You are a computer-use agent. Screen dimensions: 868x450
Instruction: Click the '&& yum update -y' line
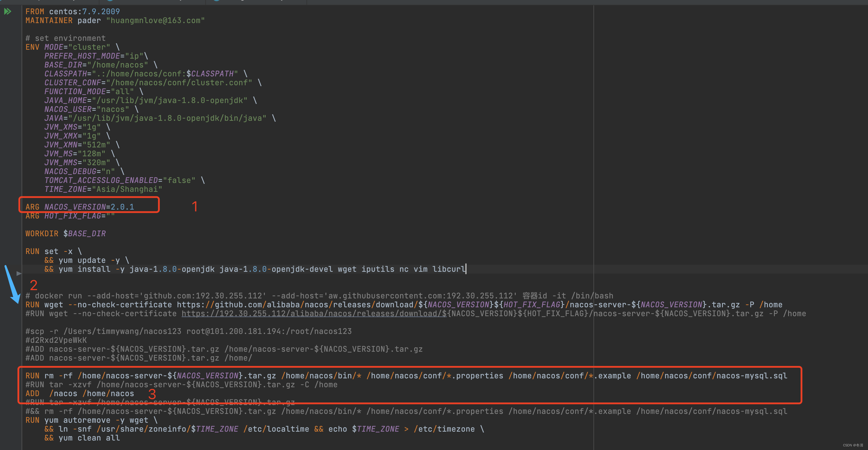coord(87,260)
